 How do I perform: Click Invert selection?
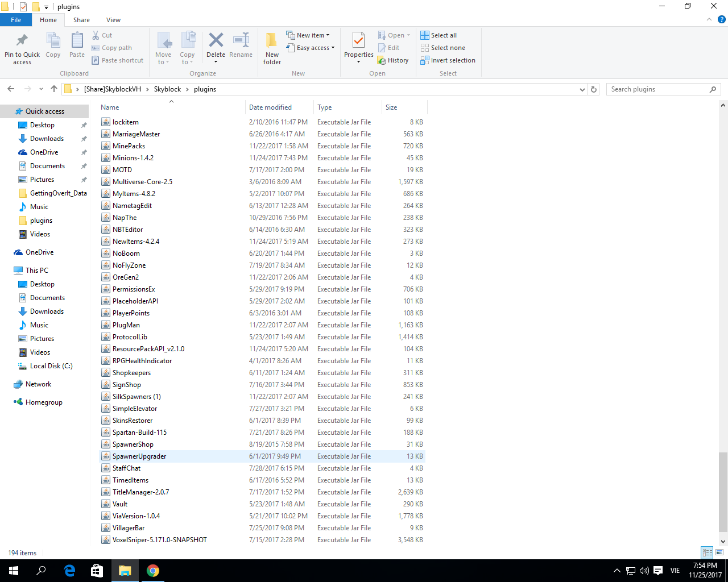pos(448,60)
